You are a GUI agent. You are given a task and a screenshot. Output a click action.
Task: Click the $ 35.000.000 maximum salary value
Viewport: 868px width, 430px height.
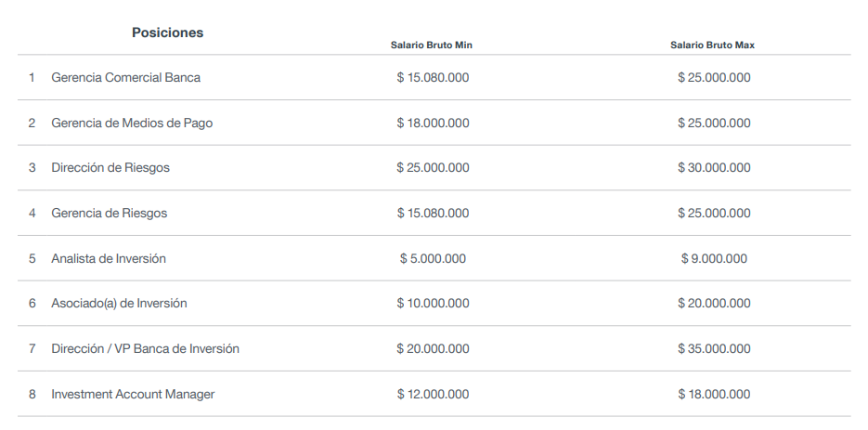coord(714,349)
